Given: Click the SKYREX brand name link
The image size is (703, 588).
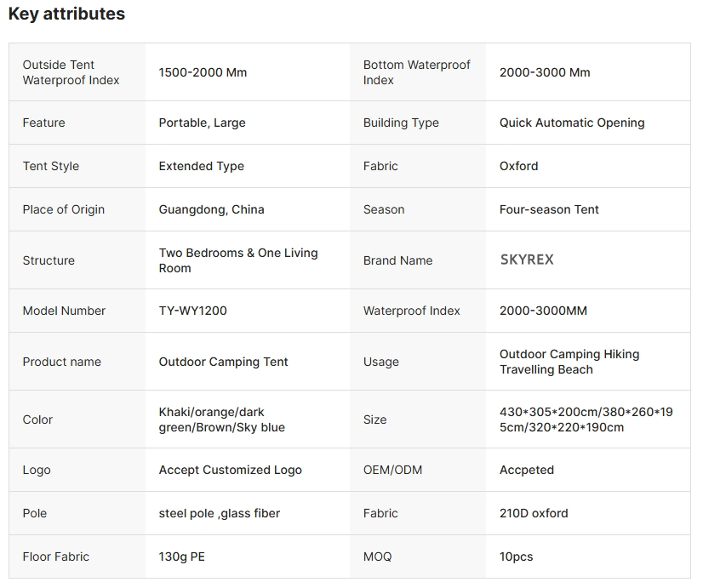Looking at the screenshot, I should [x=527, y=260].
